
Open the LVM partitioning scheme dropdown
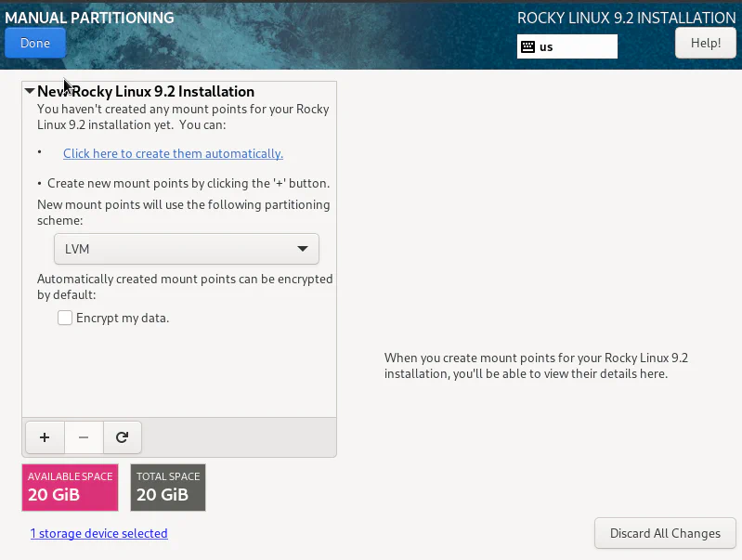[187, 249]
